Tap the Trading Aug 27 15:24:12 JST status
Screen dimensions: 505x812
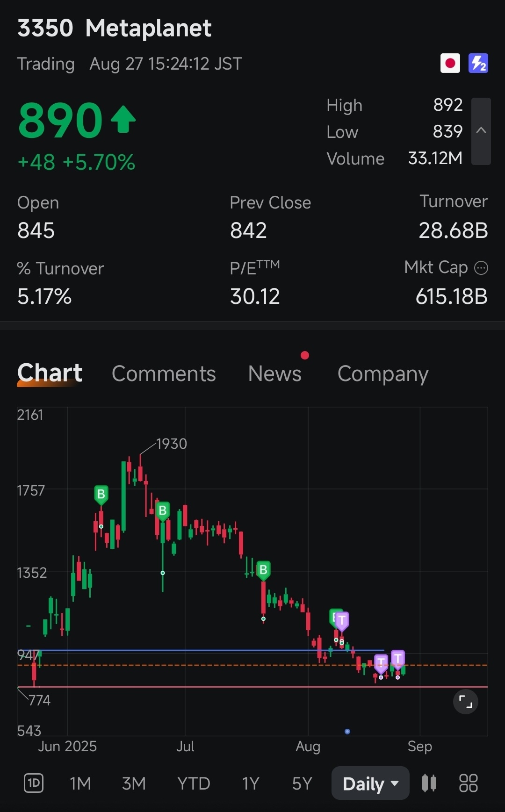(130, 64)
